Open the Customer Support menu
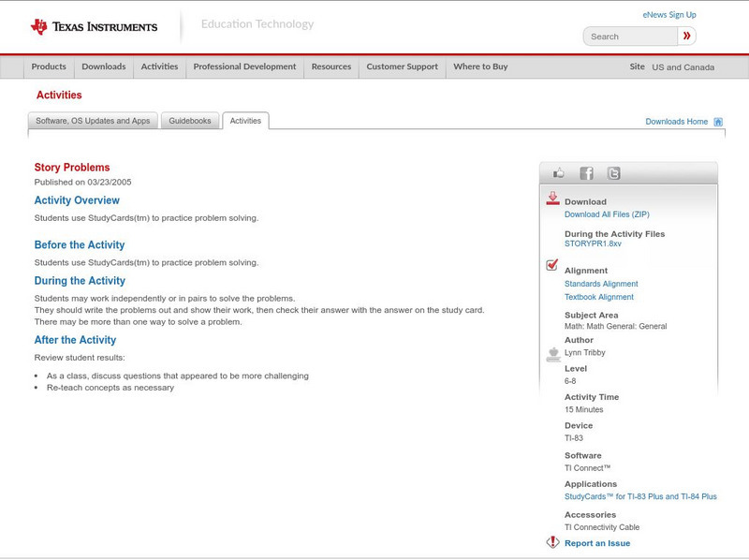 402,66
